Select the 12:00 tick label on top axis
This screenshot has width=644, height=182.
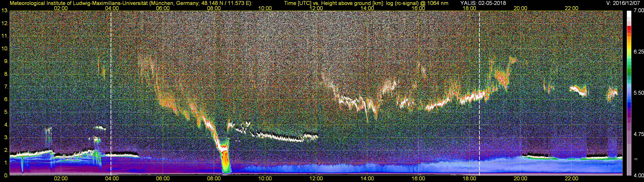[x=316, y=8]
